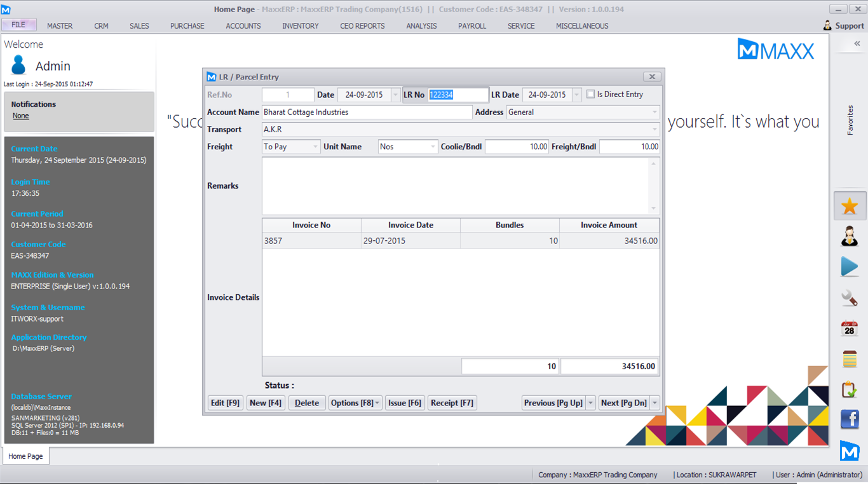The width and height of the screenshot is (868, 488).
Task: Open the CEO REPORTS menu
Action: (362, 26)
